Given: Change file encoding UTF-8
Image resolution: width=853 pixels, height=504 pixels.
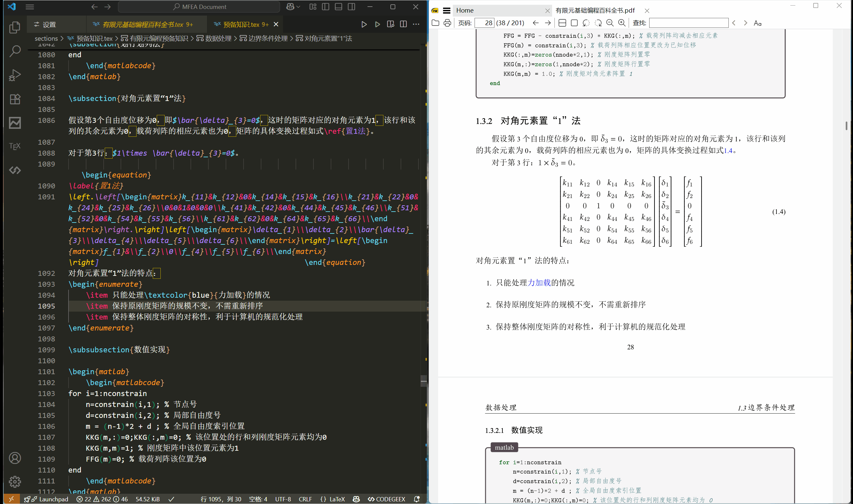Looking at the screenshot, I should click(x=283, y=499).
